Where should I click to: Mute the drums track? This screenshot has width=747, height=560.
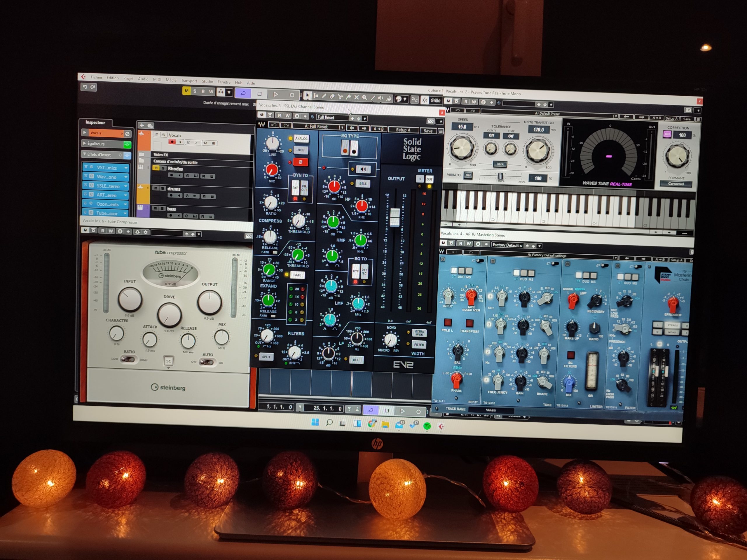[156, 188]
